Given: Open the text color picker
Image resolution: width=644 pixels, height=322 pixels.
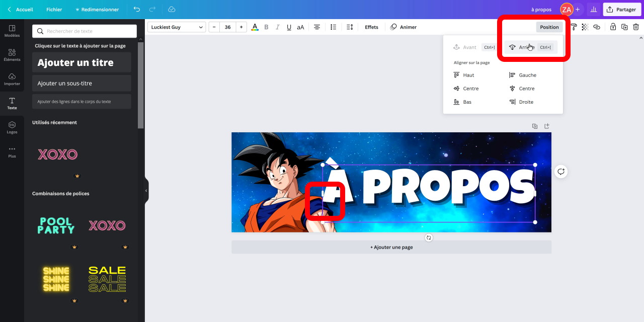Looking at the screenshot, I should point(255,27).
